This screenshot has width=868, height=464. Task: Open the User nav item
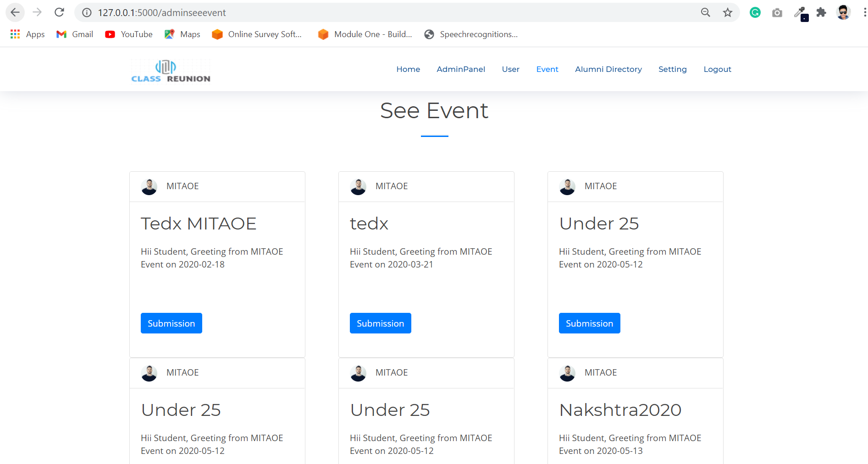(x=511, y=69)
